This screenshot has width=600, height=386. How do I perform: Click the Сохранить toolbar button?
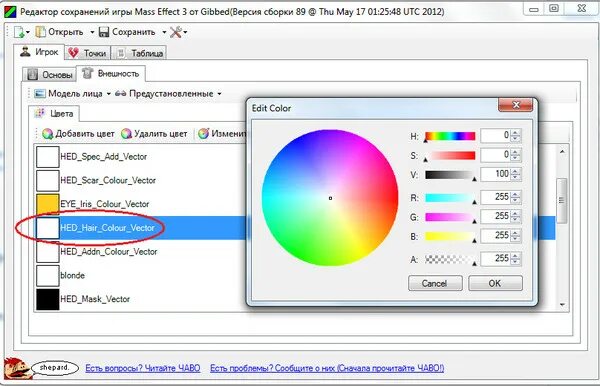tap(127, 32)
